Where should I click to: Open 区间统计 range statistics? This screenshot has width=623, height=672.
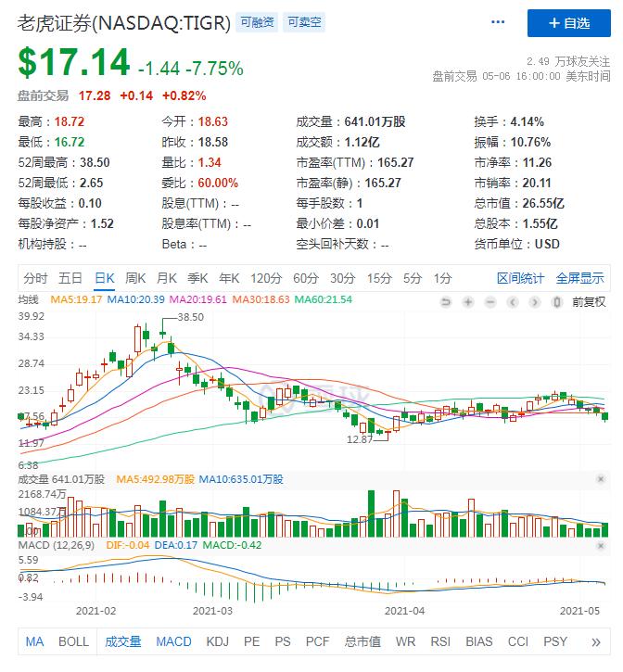(x=520, y=279)
